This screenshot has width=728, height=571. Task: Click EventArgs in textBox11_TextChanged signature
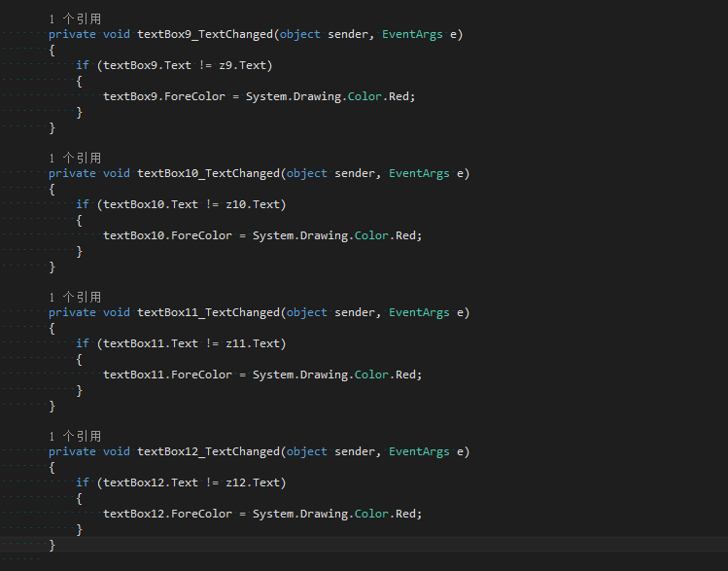pos(419,312)
